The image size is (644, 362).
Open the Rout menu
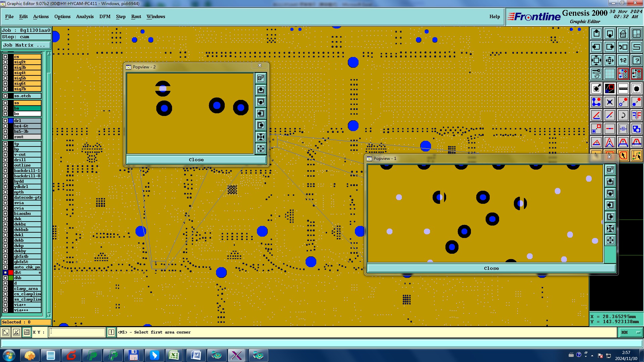point(136,16)
